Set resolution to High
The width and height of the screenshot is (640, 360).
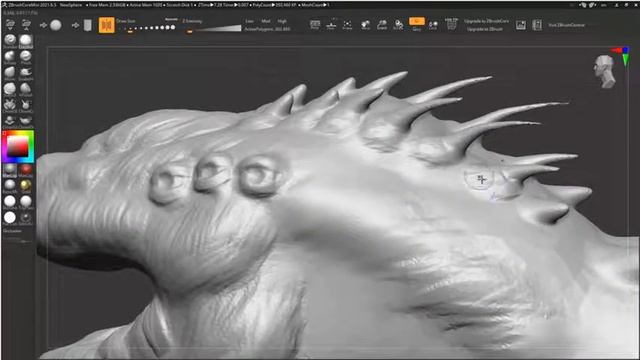[x=282, y=21]
